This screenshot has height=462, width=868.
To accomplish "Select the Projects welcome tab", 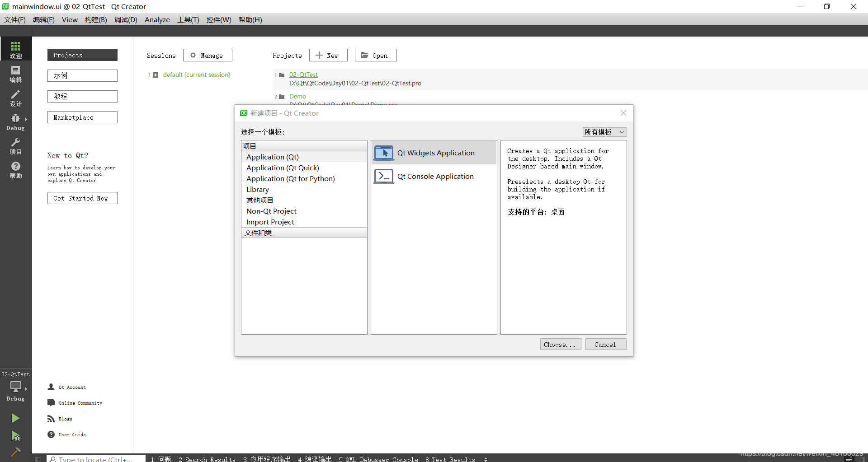I will [82, 55].
